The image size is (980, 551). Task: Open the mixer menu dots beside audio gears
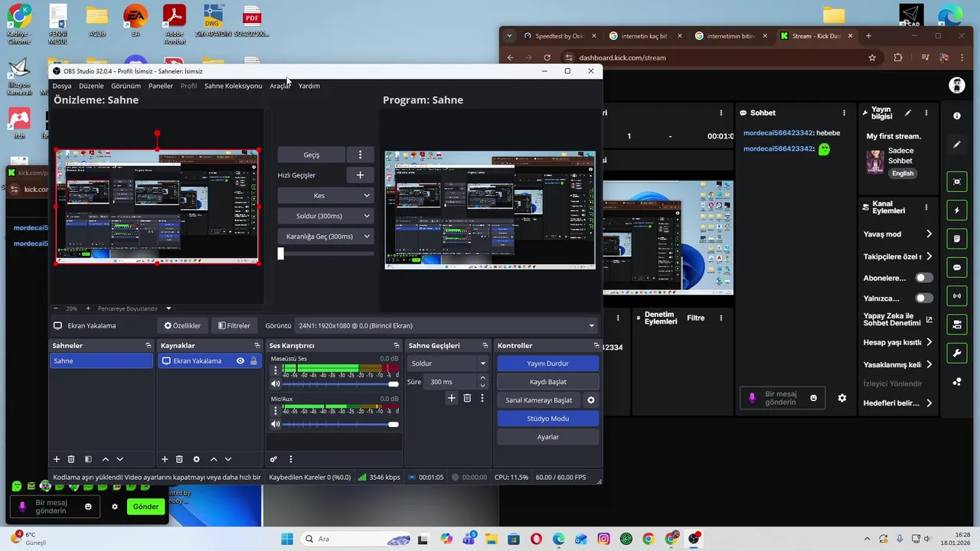(x=290, y=459)
